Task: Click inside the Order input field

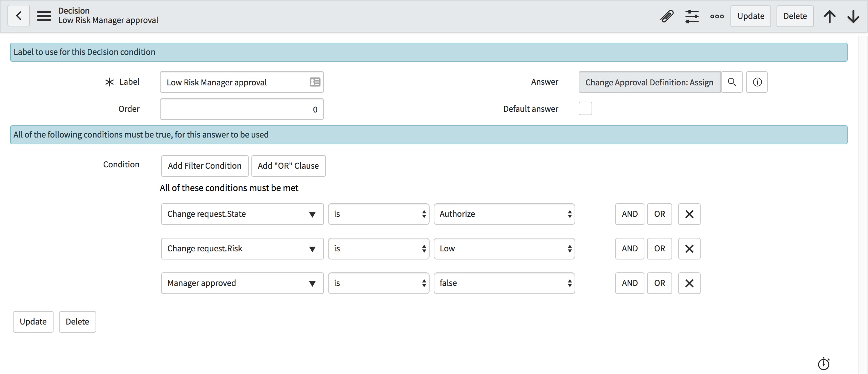Action: click(242, 109)
